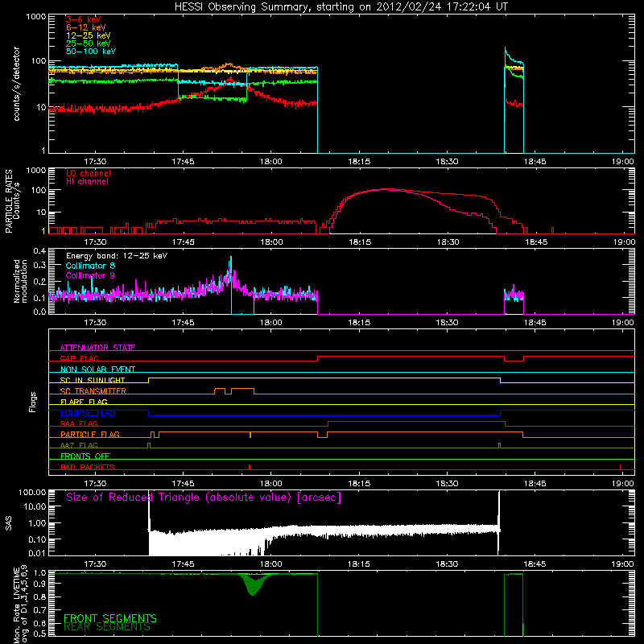Click the 18:45 time label under particle rates panel
This screenshot has width=644, height=644.
[535, 242]
